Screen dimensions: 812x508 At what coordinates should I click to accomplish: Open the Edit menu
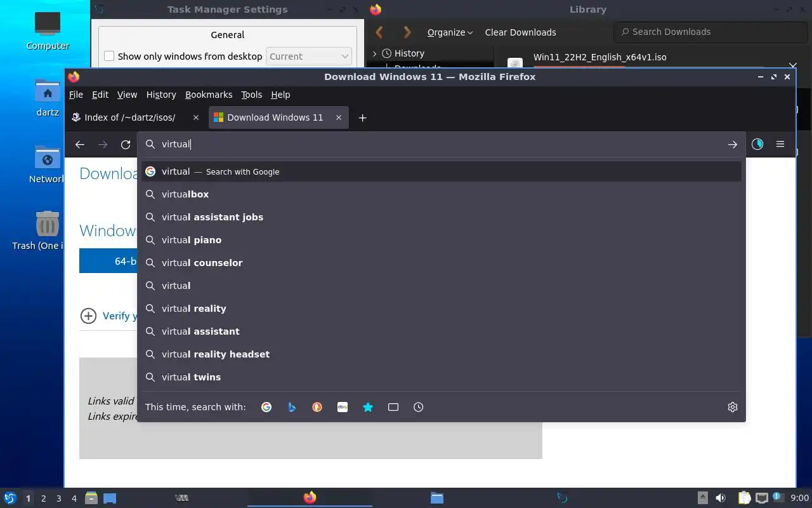coord(100,95)
